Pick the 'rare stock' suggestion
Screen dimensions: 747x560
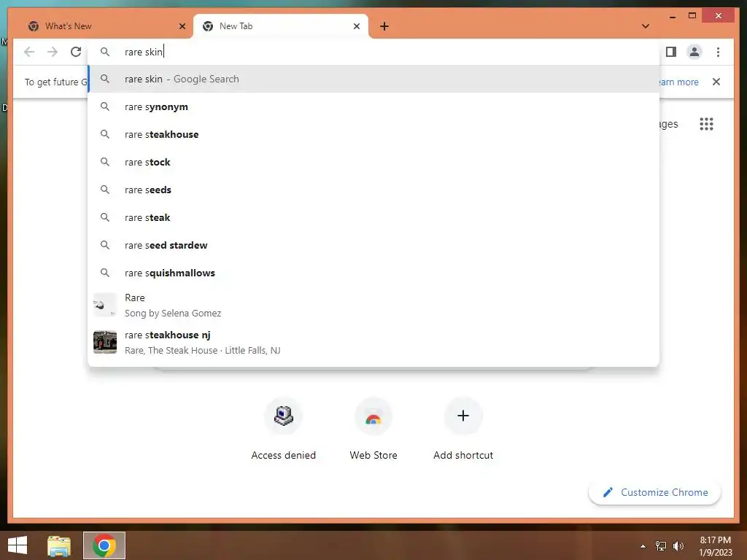coord(374,162)
